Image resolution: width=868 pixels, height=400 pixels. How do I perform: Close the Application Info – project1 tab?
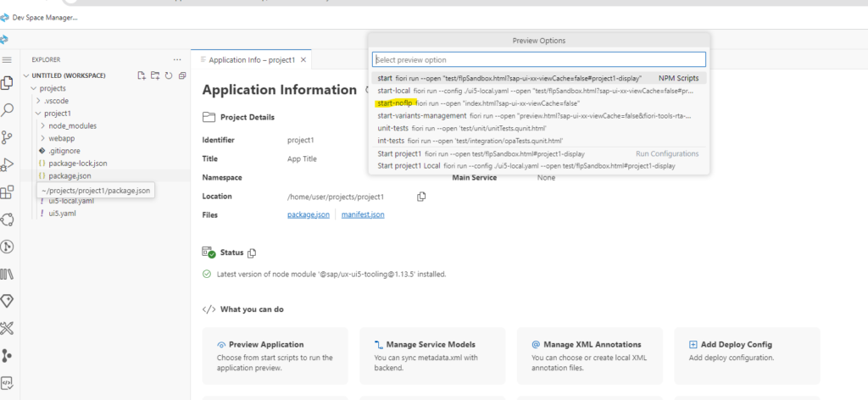point(303,60)
